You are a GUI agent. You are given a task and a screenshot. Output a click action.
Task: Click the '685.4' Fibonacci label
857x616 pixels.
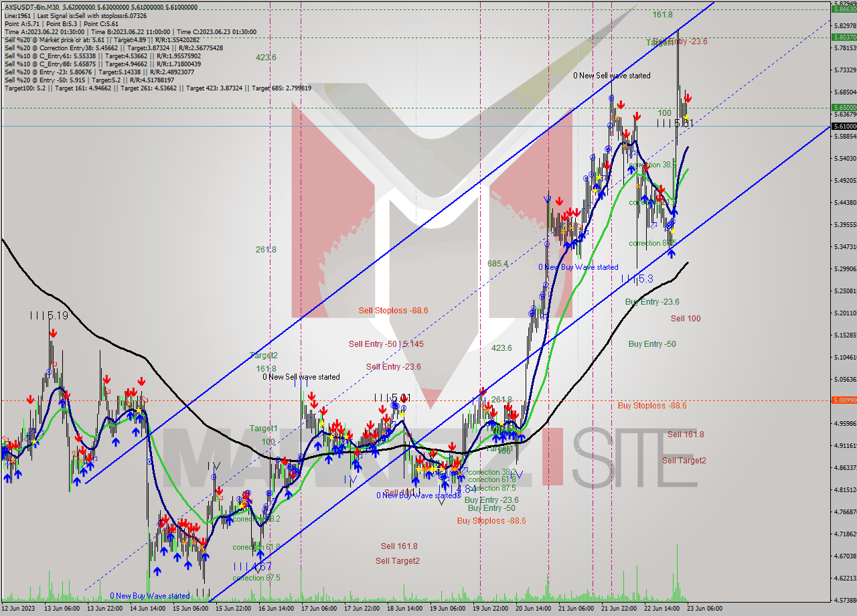(x=497, y=264)
